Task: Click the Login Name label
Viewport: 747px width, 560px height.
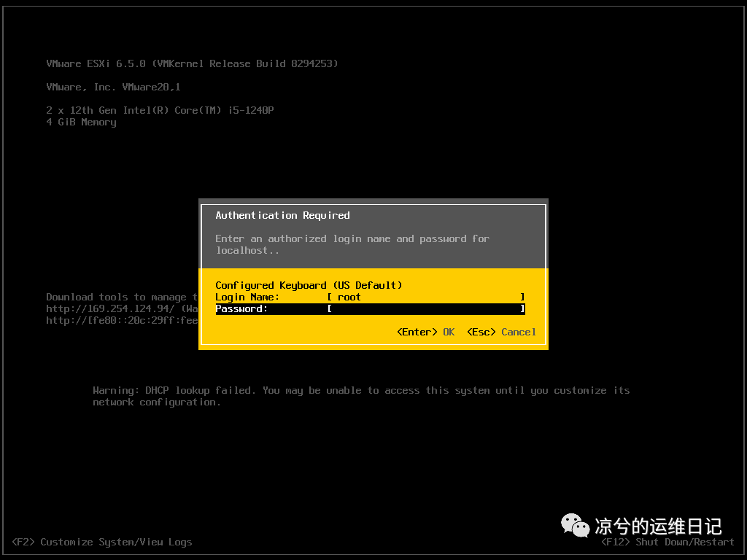Action: click(x=247, y=297)
